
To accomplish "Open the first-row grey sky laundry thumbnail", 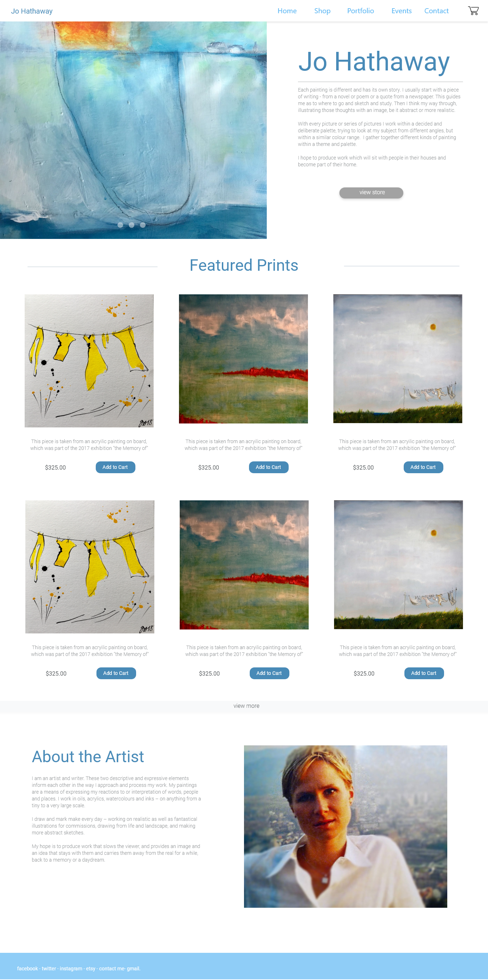I will point(398,358).
